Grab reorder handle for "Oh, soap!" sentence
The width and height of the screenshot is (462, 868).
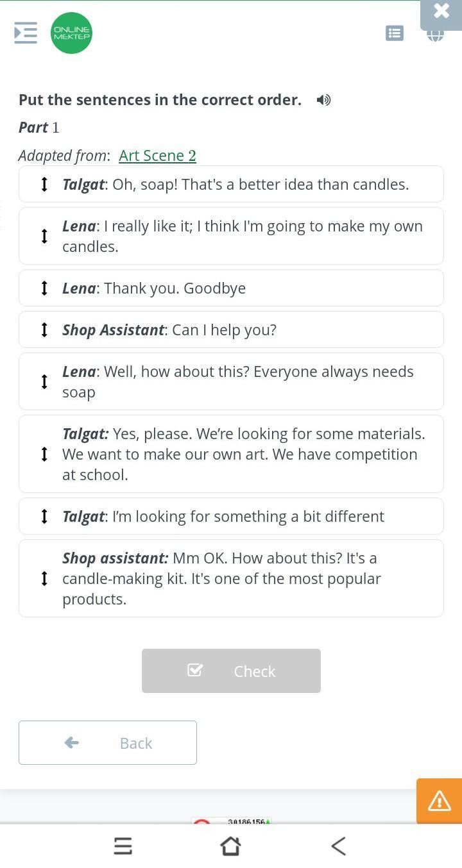coord(44,185)
